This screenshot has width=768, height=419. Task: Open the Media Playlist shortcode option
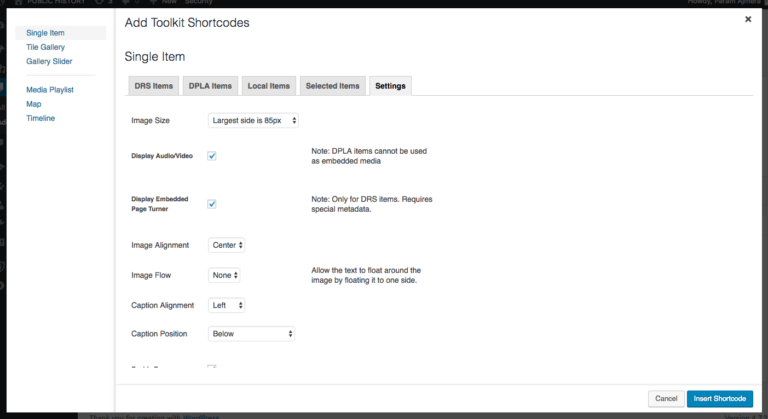coord(50,89)
